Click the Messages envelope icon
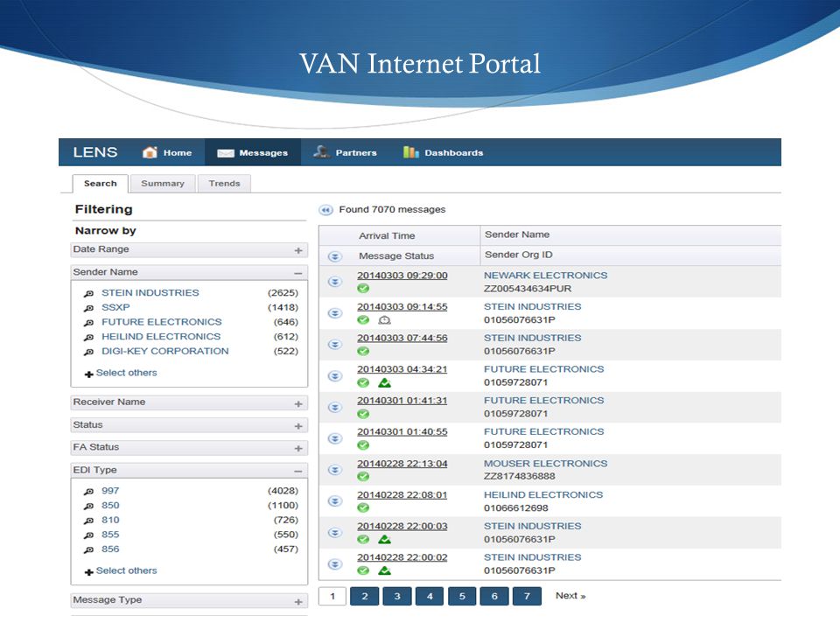This screenshot has width=840, height=630. point(226,153)
